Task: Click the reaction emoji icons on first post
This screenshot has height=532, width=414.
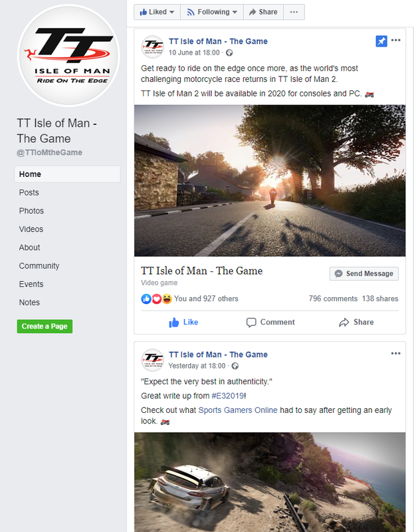Action: (x=156, y=299)
